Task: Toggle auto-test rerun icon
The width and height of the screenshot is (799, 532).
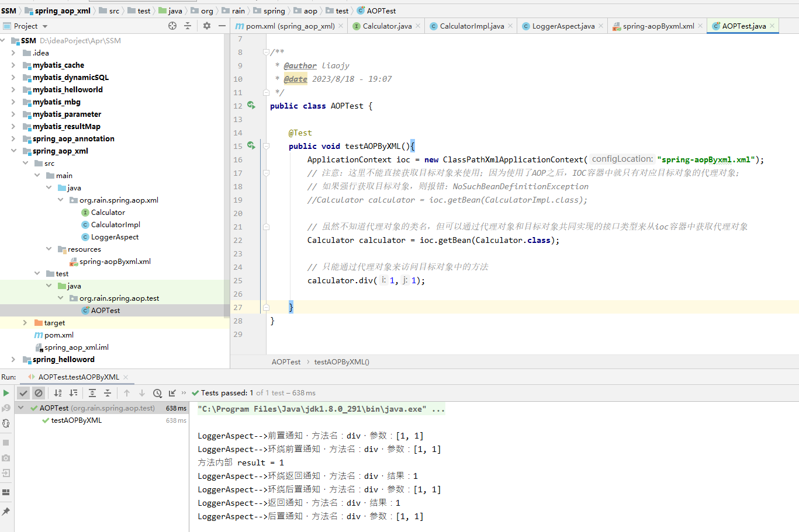Action: [6, 423]
